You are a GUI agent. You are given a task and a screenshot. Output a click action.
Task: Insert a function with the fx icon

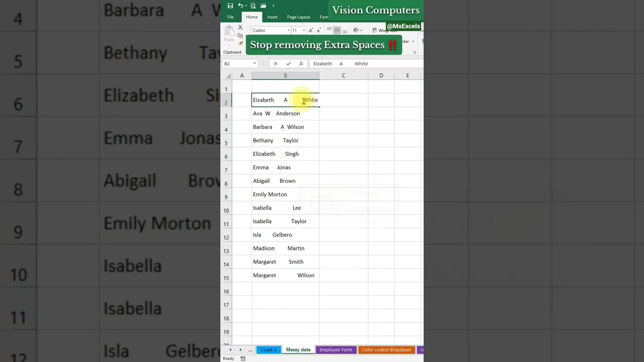point(301,63)
